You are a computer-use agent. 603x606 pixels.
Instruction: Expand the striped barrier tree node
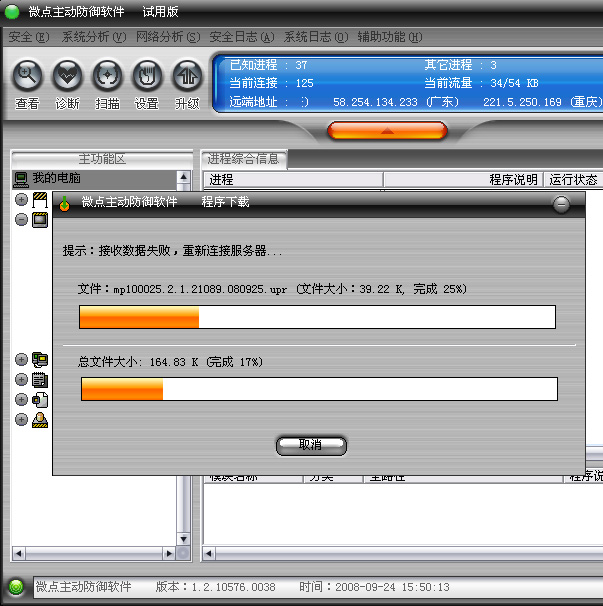[21, 200]
